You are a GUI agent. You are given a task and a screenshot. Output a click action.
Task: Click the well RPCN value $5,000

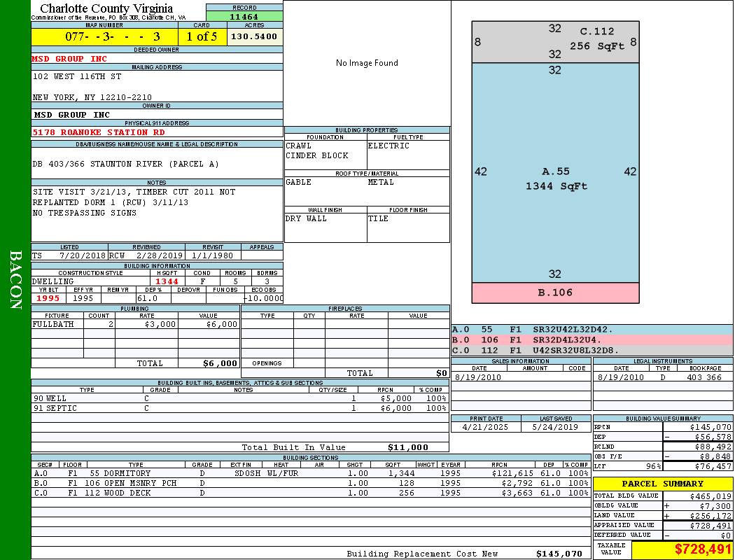(396, 399)
